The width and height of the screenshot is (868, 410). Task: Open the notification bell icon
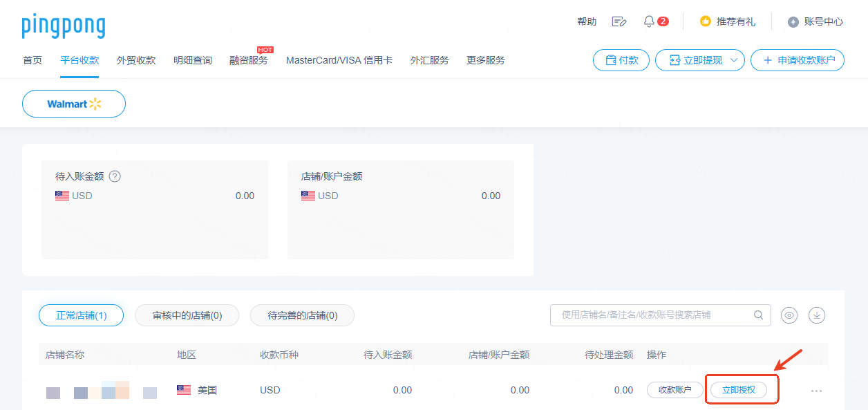649,21
